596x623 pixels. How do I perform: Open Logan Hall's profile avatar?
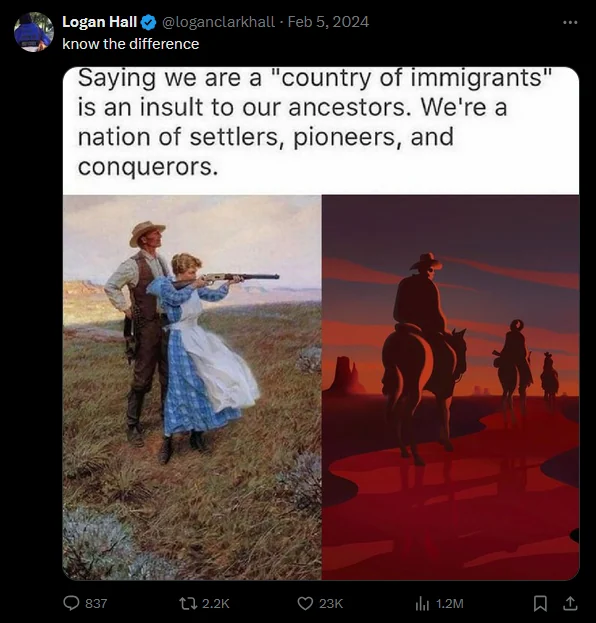[x=33, y=32]
